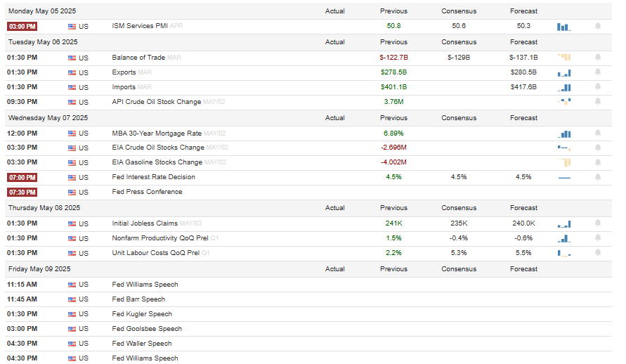
Task: Click the Consensus header under Monday May 05
Action: 459,11
